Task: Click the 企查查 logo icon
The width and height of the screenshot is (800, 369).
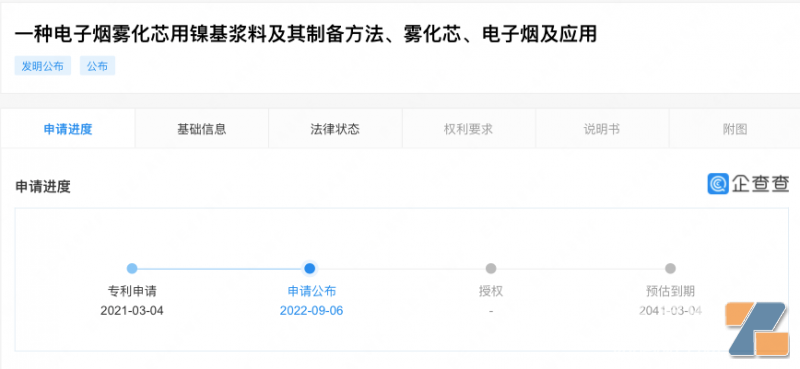Action: (x=718, y=184)
